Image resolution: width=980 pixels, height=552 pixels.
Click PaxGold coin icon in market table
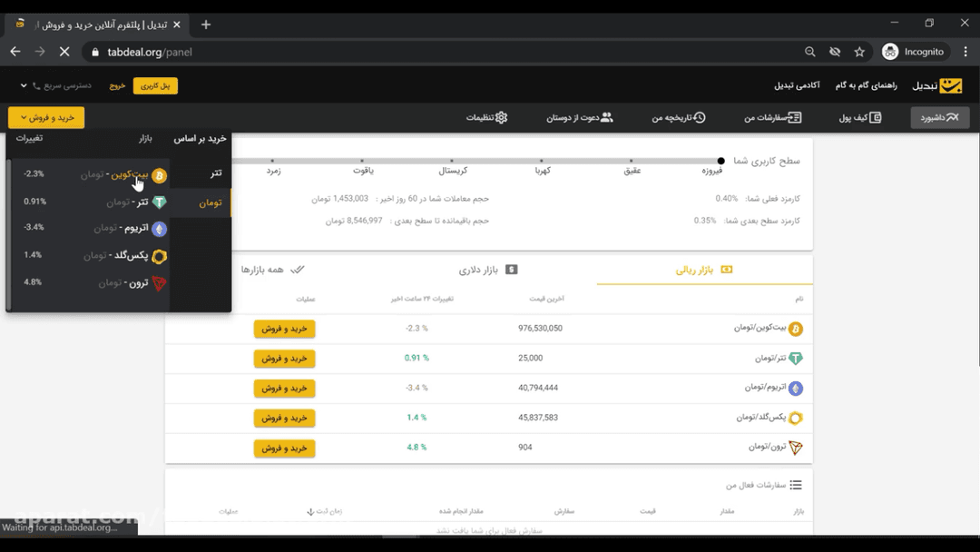795,418
